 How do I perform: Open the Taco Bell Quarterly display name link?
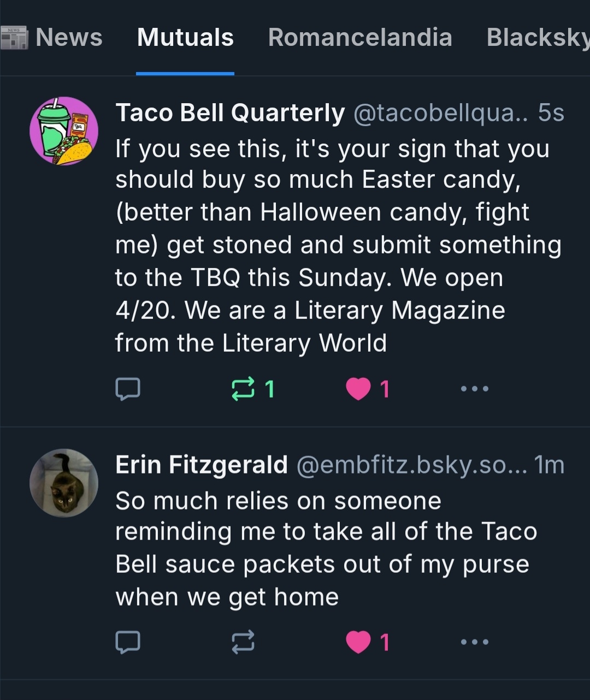pos(230,113)
